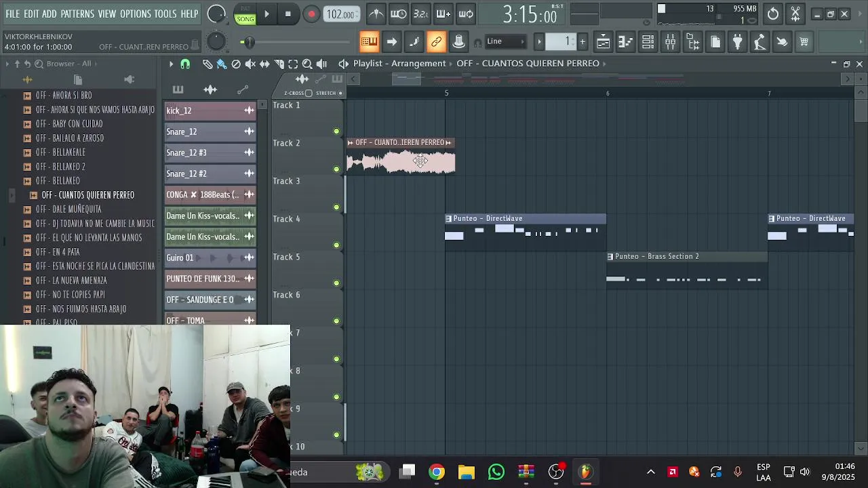Select the Mute tool in Playlist
Viewport: 868px width, 488px height.
coord(250,64)
